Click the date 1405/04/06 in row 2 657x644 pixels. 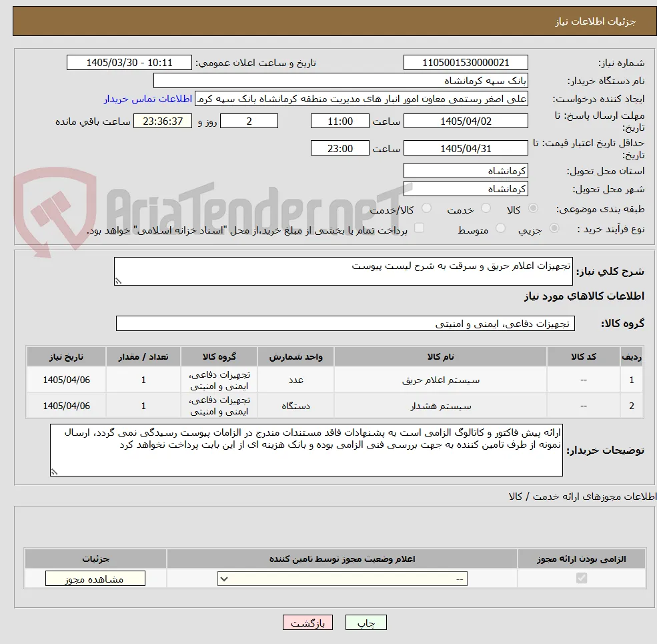pyautogui.click(x=66, y=406)
